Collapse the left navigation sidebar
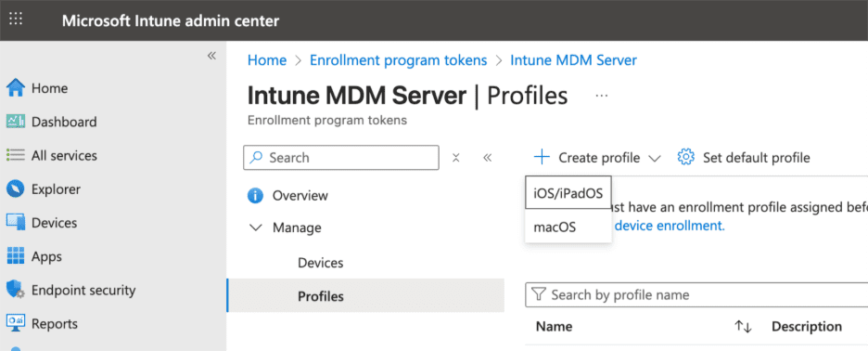Image resolution: width=868 pixels, height=351 pixels. [x=211, y=56]
